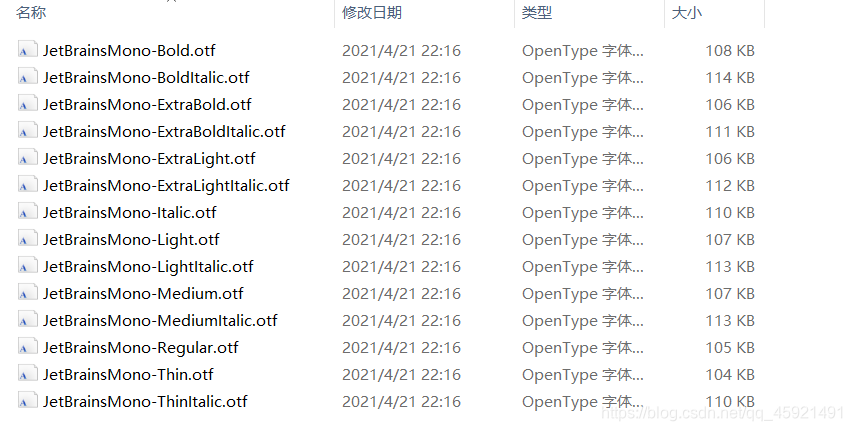Click the 105 KB size of Regular font
This screenshot has height=431, width=852.
click(x=730, y=348)
